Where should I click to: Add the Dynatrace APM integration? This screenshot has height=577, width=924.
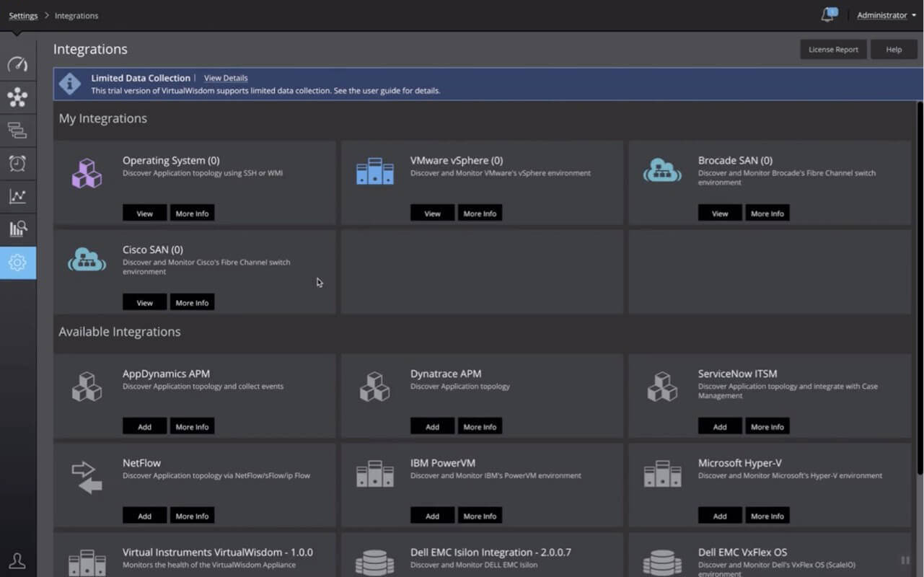[x=432, y=427]
